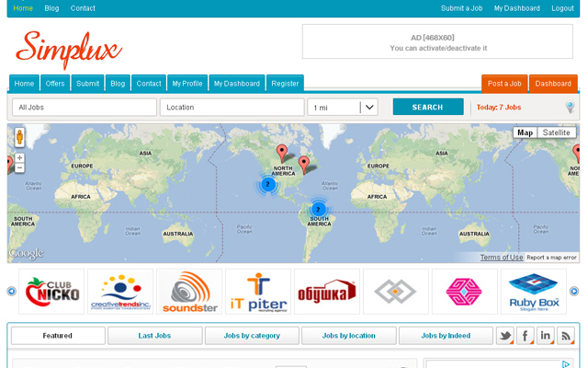This screenshot has width=588, height=368.
Task: Open the RSS feed icon
Action: pos(566,335)
